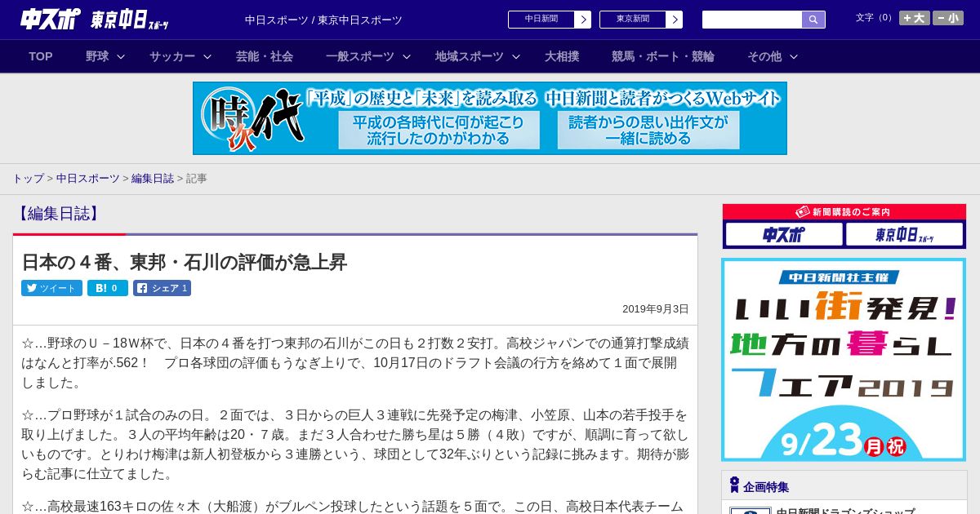Open 競馬・ボート・競輪 menu item
The height and width of the screenshot is (514, 980).
click(x=663, y=56)
